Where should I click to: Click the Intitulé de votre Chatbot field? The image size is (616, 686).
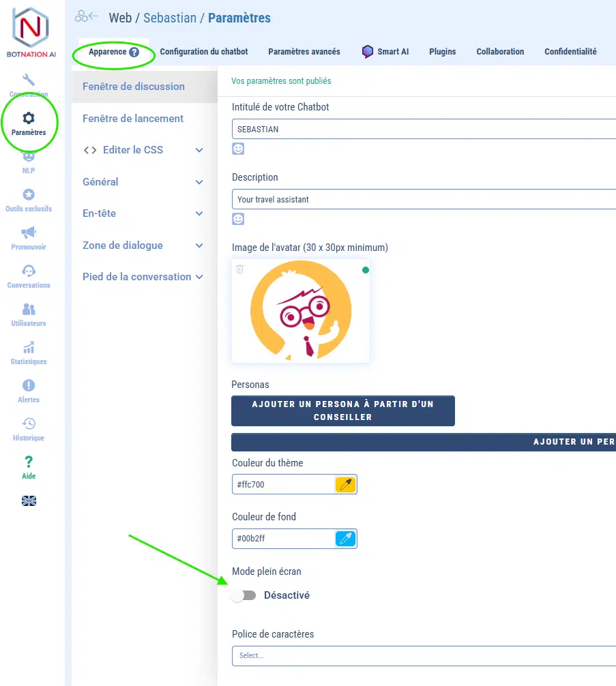coord(423,129)
